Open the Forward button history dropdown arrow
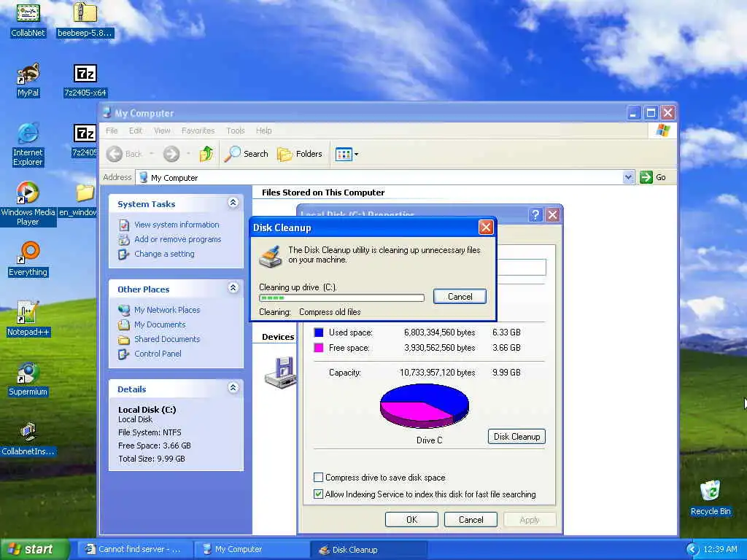Screen dimensions: 747x560 (189, 154)
